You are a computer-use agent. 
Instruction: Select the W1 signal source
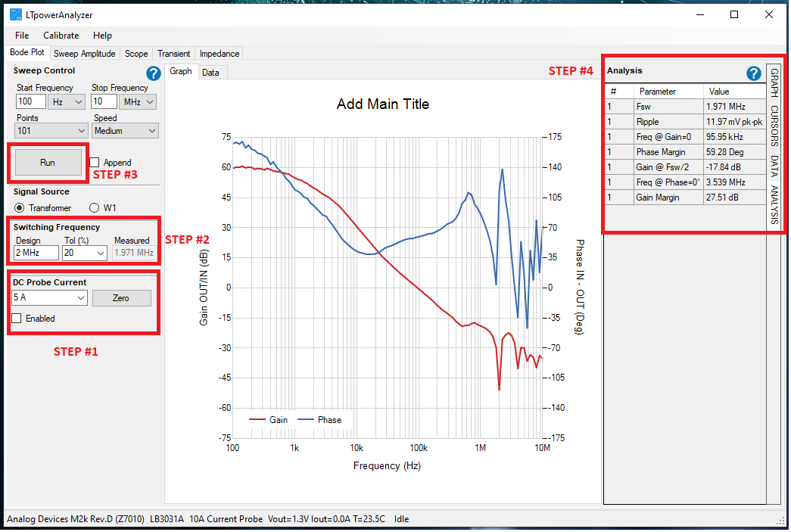95,207
